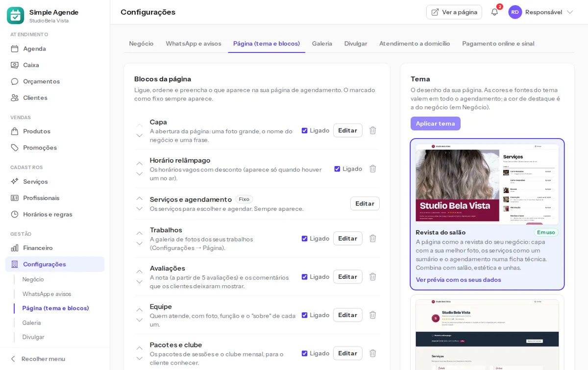The height and width of the screenshot is (370, 588).
Task: Uncheck Ligado for Pacotes e clube
Action: click(304, 353)
